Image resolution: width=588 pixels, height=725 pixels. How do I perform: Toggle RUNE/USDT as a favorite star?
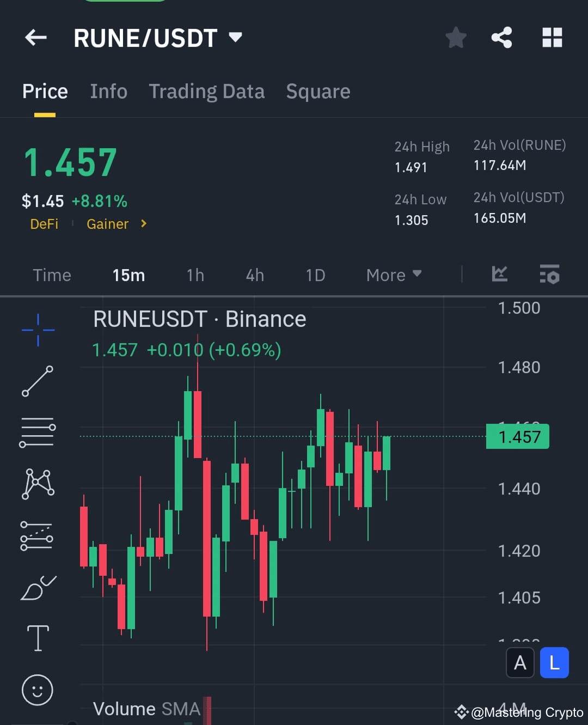[456, 38]
